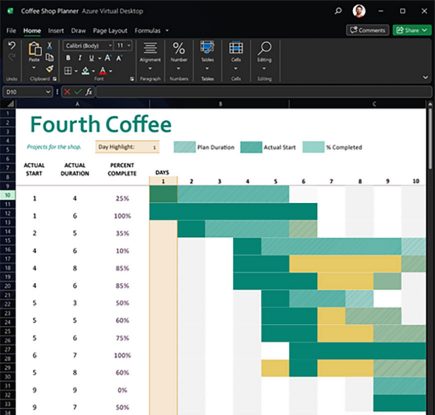Expand the Name Box dropdown
This screenshot has height=415, width=435.
click(x=48, y=92)
